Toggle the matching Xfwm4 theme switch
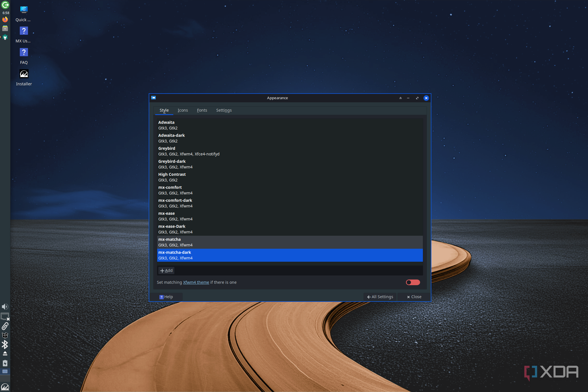Image resolution: width=588 pixels, height=392 pixels. coord(413,282)
